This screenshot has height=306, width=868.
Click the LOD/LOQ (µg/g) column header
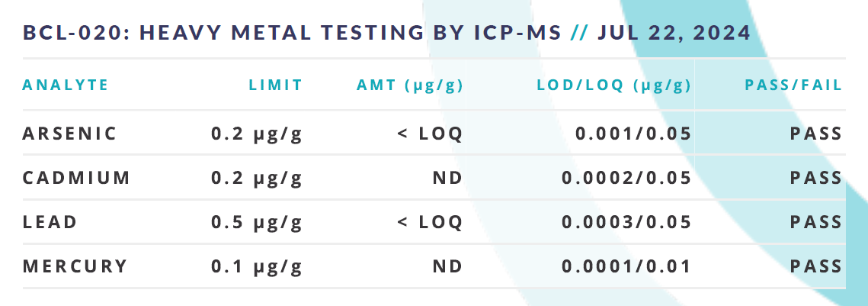[x=614, y=86]
